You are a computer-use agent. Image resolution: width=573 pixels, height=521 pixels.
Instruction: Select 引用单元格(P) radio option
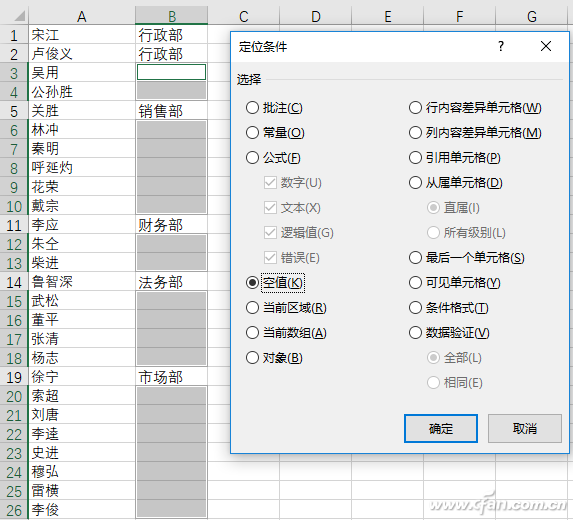pyautogui.click(x=455, y=158)
